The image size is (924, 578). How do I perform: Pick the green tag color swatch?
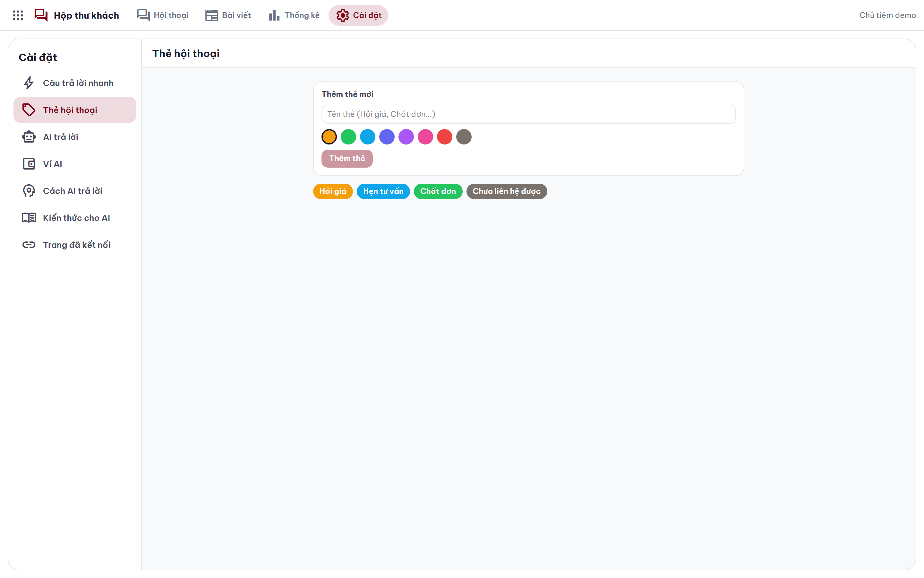348,137
